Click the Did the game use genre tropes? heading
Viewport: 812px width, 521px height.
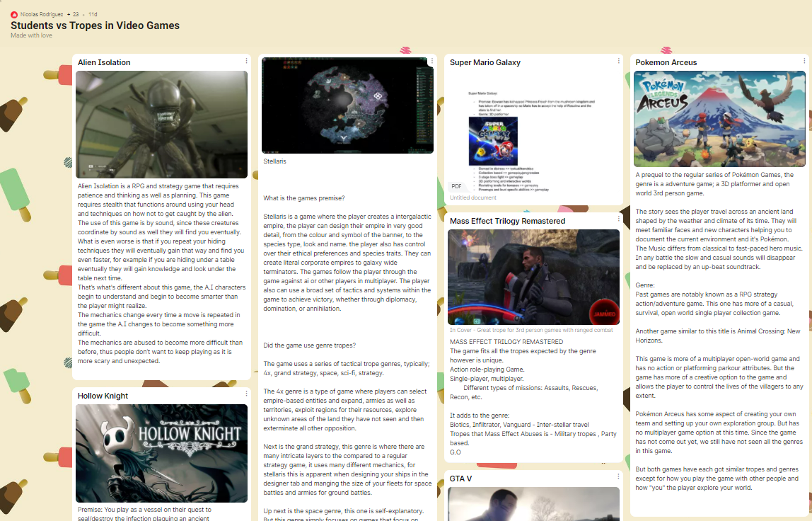310,345
